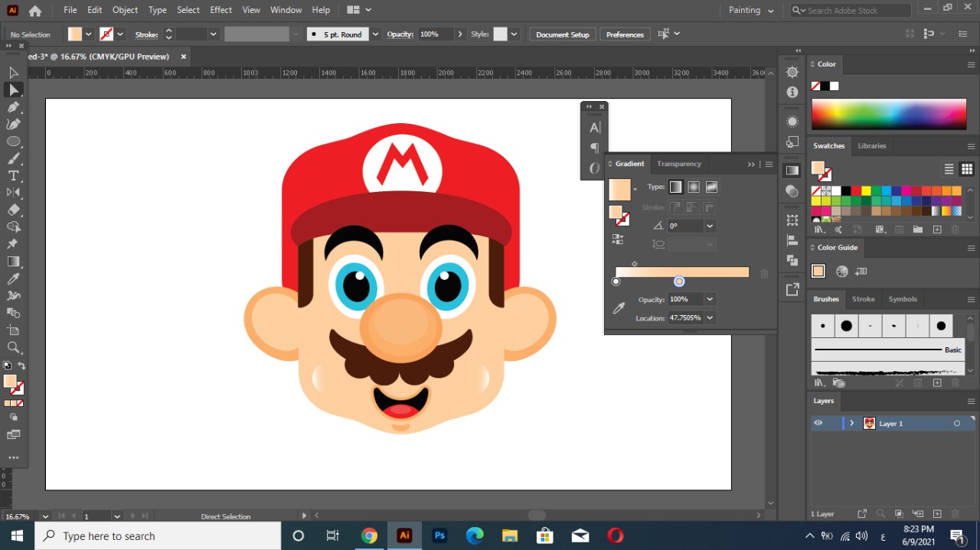Open the Effect menu
The width and height of the screenshot is (980, 550).
(220, 10)
